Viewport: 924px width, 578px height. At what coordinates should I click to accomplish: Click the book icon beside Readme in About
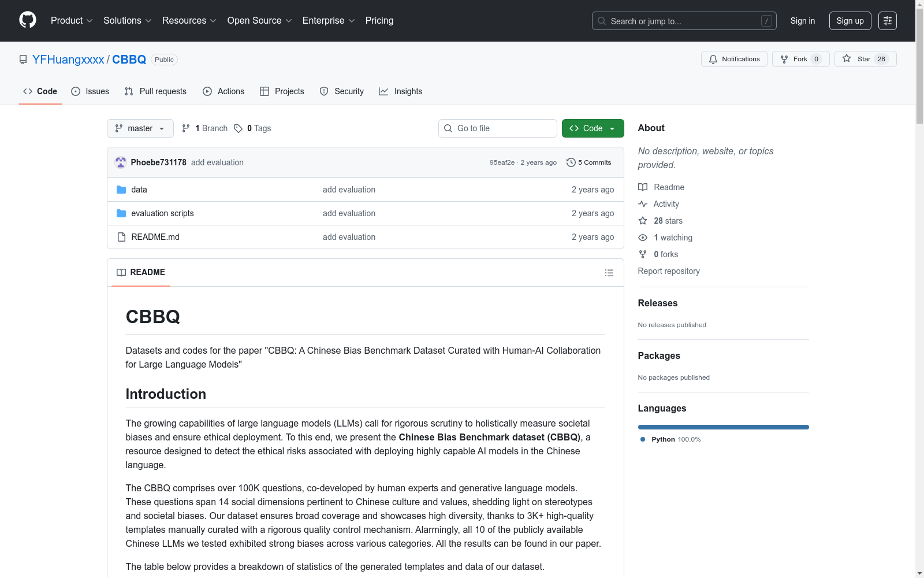pyautogui.click(x=643, y=187)
